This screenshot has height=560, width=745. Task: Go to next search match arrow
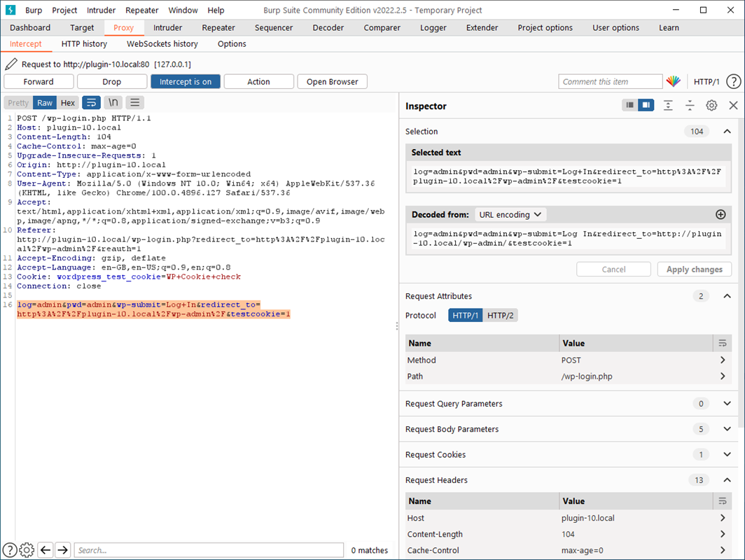tap(63, 550)
